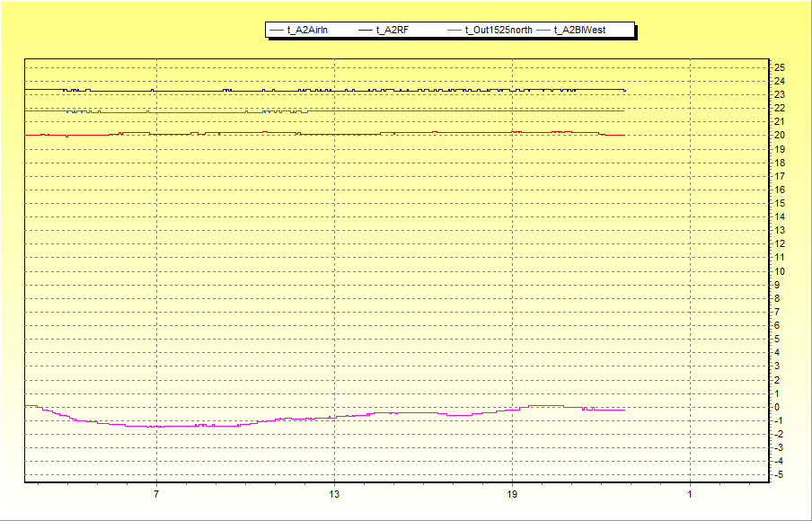Click the y-axis value 15
Viewport: 812px width, 521px height.
780,203
